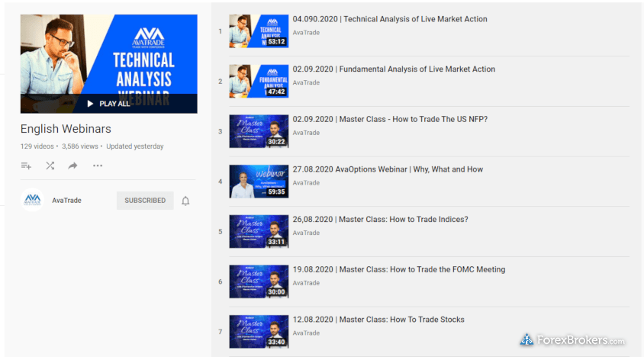Open the AvaTrade channel name beside the avatar
Image resolution: width=644 pixels, height=357 pixels.
tap(66, 201)
